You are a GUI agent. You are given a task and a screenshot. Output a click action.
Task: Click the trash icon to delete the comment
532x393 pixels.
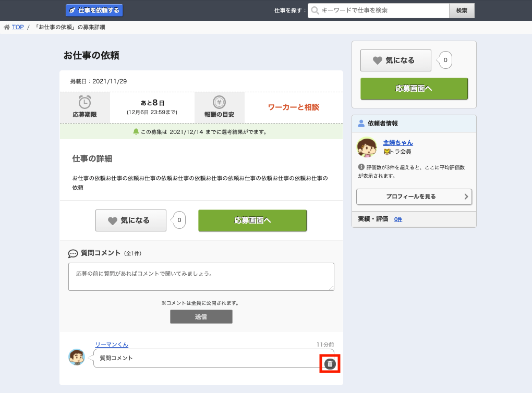(x=330, y=364)
